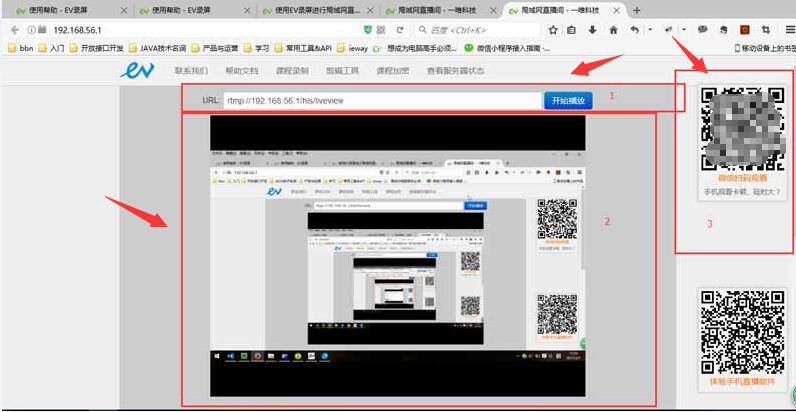Click the curved undo arrow toolbar icon
The image size is (796, 412).
(635, 30)
